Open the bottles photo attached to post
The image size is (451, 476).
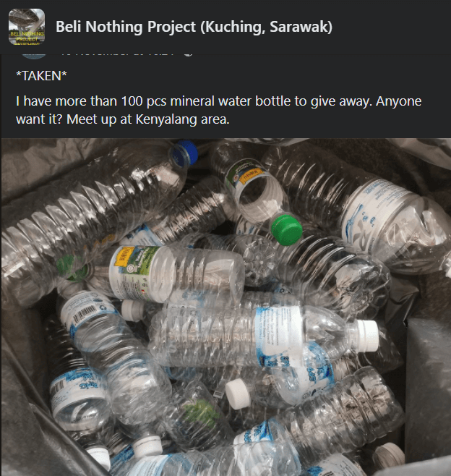tap(226, 307)
